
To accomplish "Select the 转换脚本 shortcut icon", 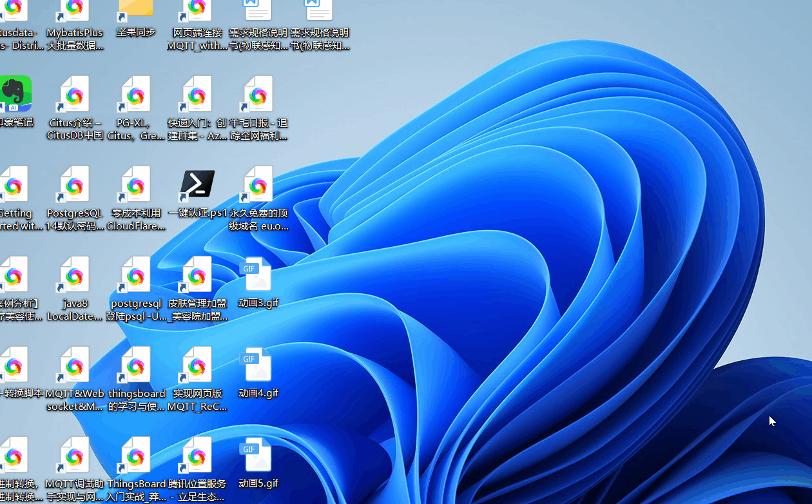I will pyautogui.click(x=14, y=365).
